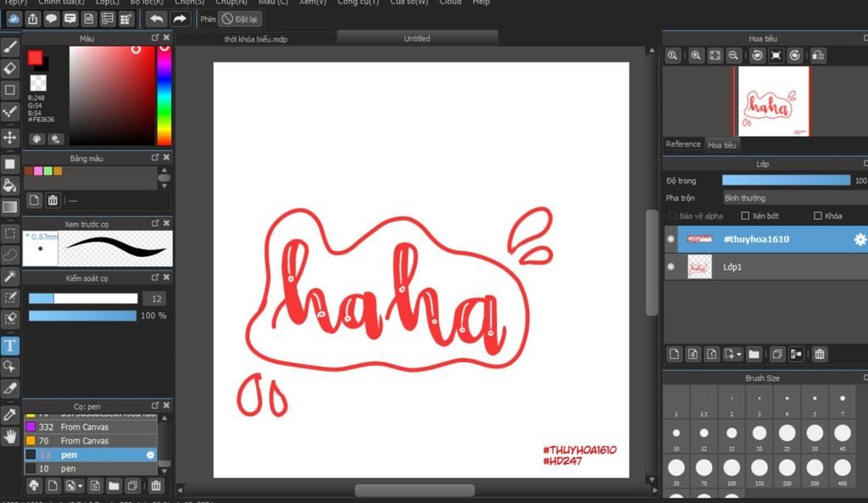Click the speech bubble icon in toolbar
The height and width of the screenshot is (503, 868).
tap(51, 19)
